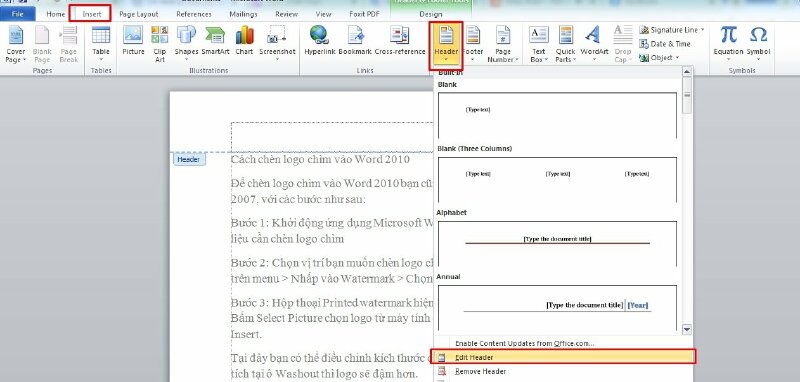Click the header gallery scroll-up arrow
The height and width of the screenshot is (382, 800).
point(687,71)
